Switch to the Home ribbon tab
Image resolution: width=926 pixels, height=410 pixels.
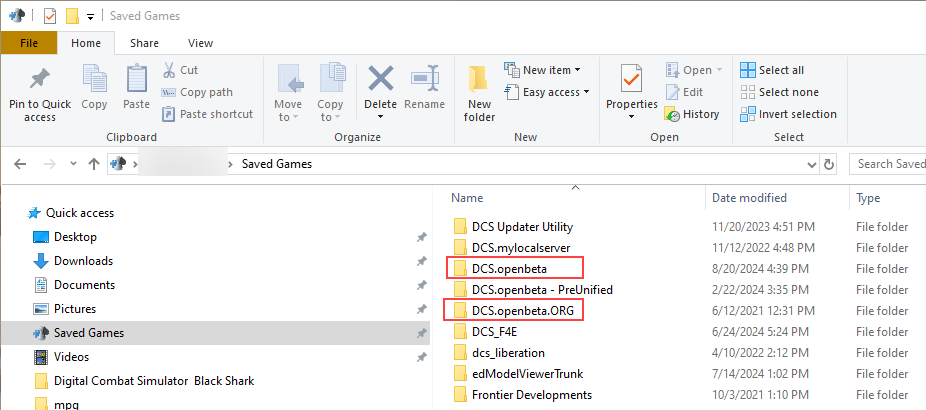pos(86,43)
